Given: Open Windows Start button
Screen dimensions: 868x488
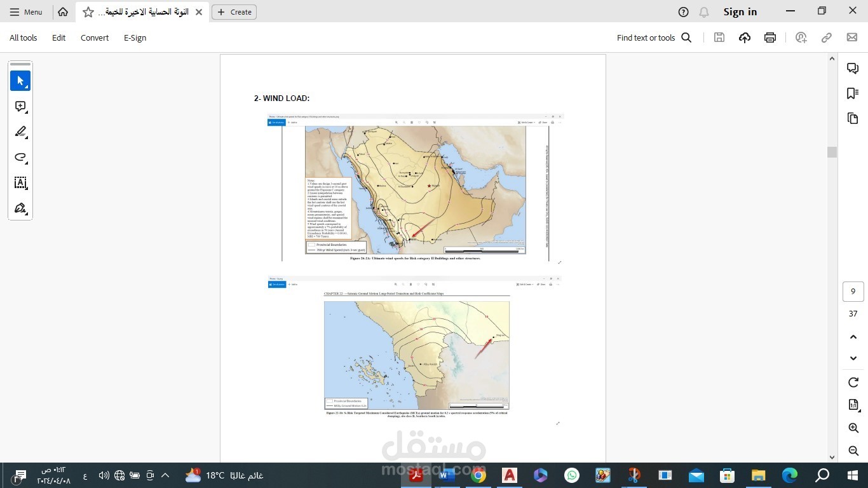Looking at the screenshot, I should click(853, 475).
